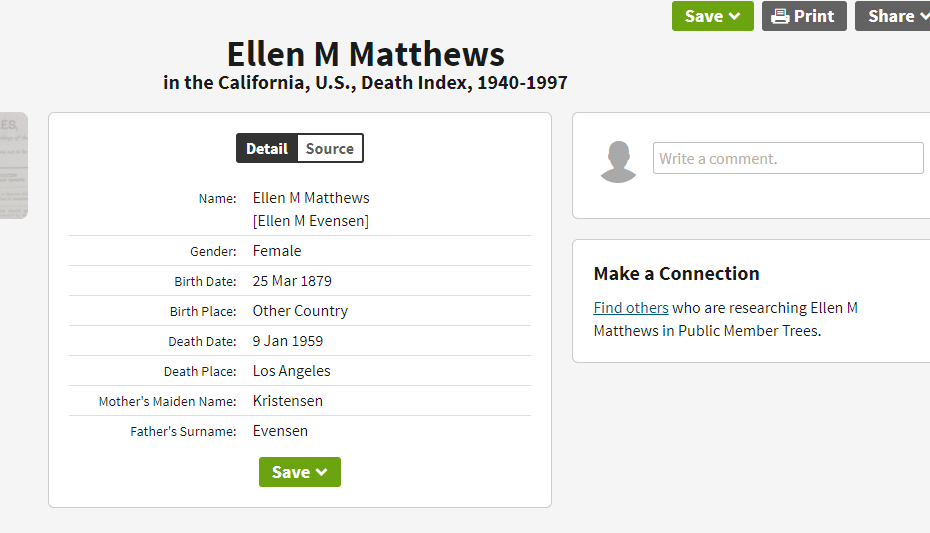The height and width of the screenshot is (533, 930).
Task: Select the Detail tab
Action: tap(267, 148)
